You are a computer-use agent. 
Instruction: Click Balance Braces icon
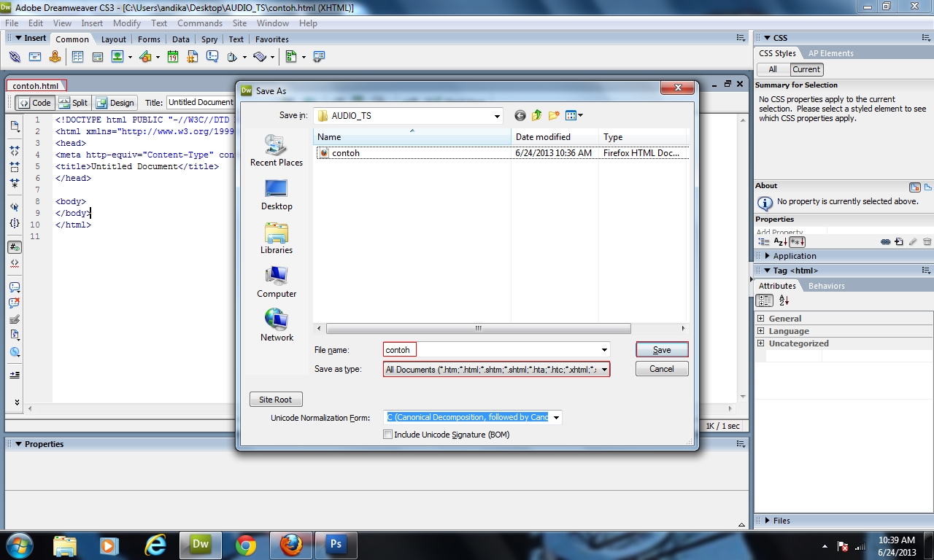pos(15,222)
